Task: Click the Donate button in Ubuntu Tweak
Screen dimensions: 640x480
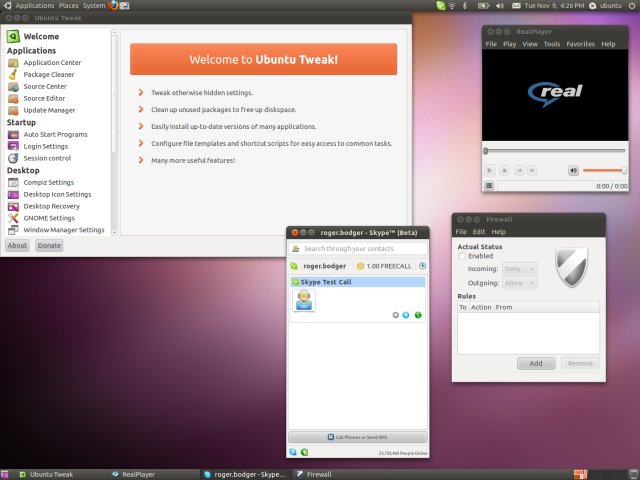Action: point(49,245)
